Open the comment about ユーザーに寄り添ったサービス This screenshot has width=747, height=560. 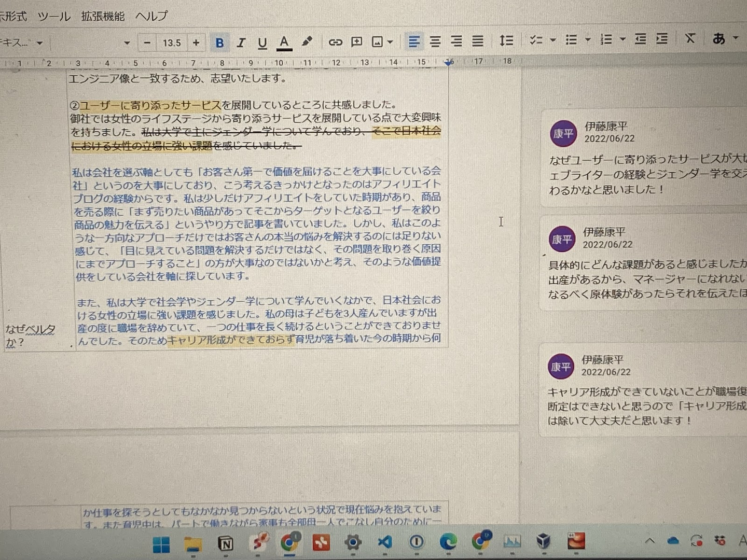[644, 158]
